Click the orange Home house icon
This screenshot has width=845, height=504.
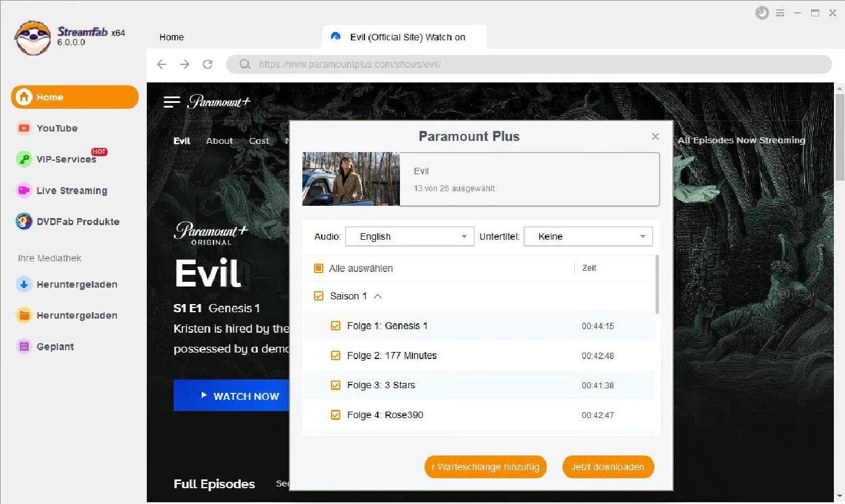(24, 97)
